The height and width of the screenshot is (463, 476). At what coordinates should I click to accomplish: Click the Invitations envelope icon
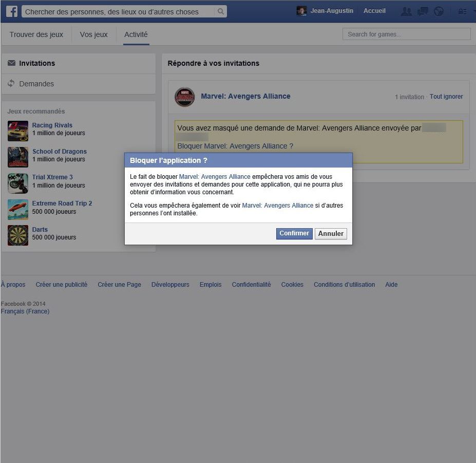point(11,63)
